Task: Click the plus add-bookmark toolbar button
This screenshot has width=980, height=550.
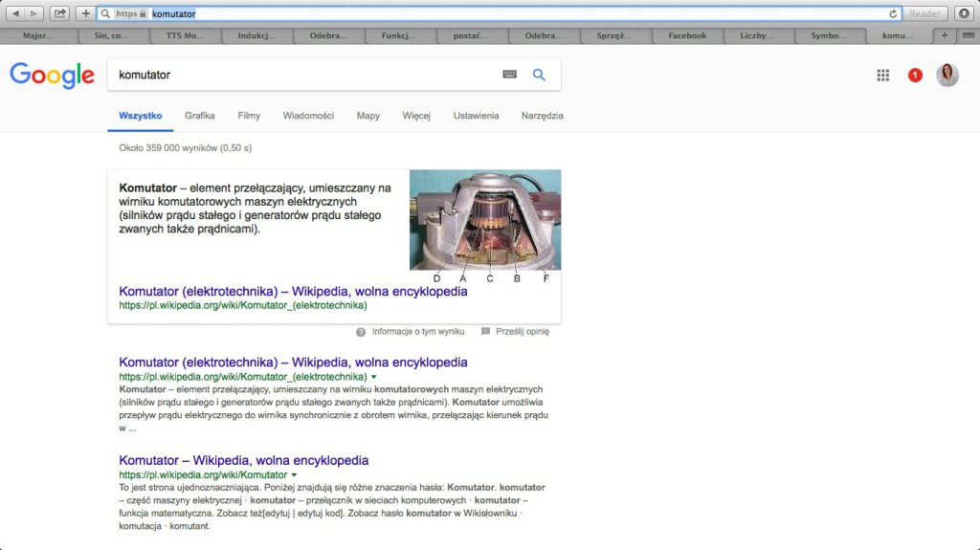Action: coord(85,13)
